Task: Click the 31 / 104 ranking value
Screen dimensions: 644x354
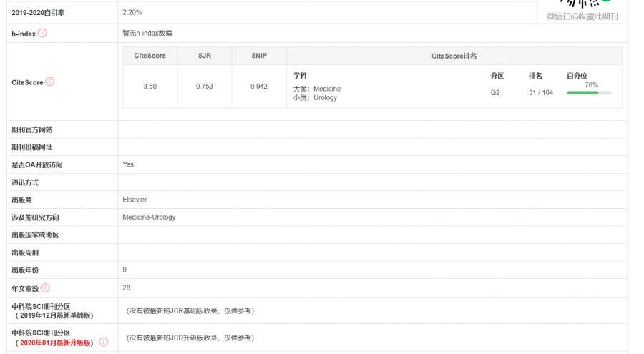Action: [540, 92]
